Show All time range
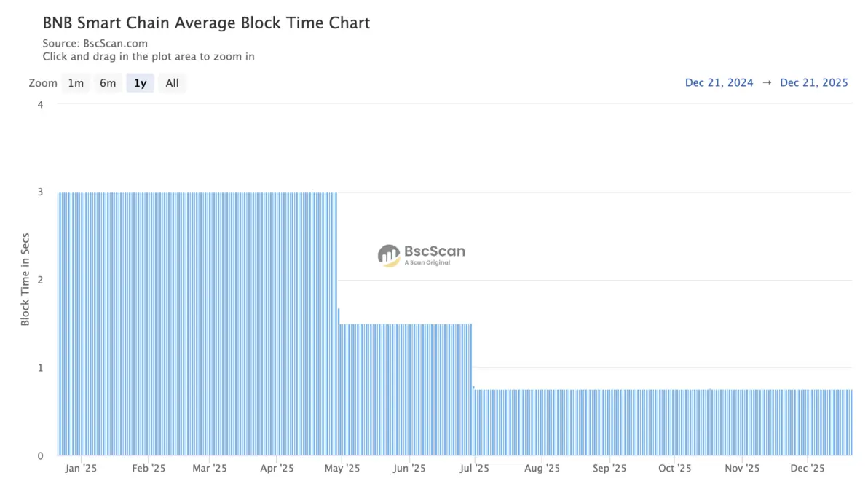The height and width of the screenshot is (489, 868). point(172,83)
